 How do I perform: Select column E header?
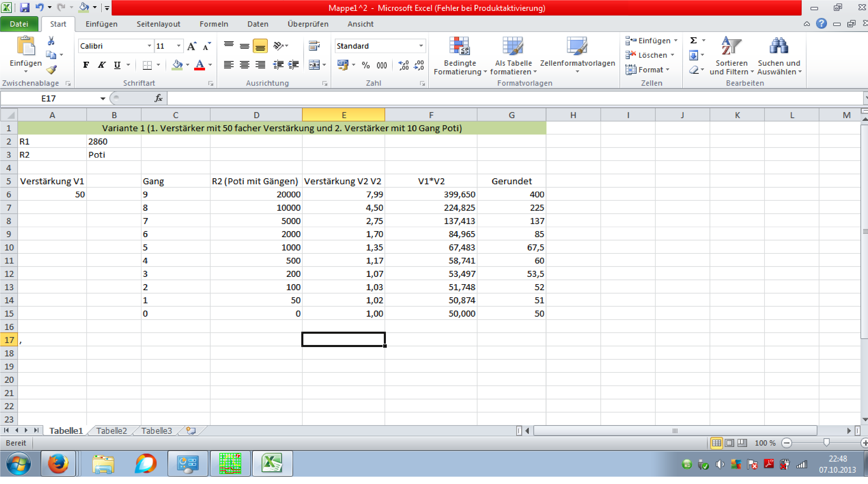[x=343, y=115]
